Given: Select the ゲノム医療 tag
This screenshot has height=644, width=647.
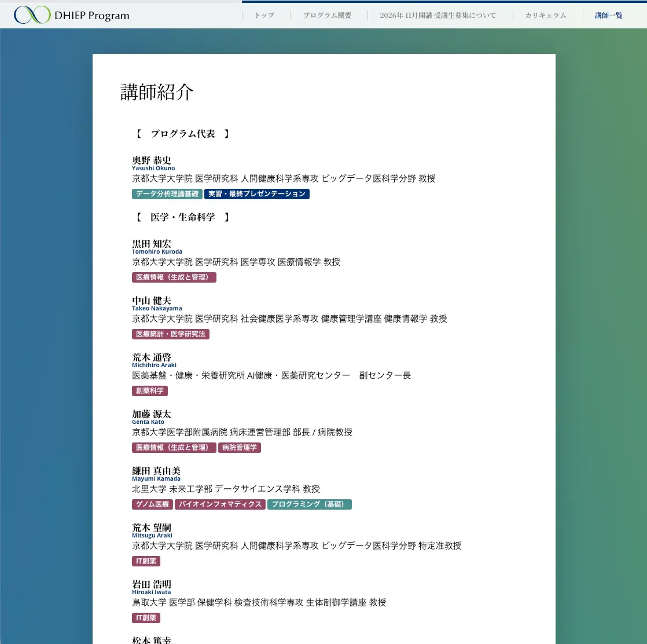Looking at the screenshot, I should point(152,504).
